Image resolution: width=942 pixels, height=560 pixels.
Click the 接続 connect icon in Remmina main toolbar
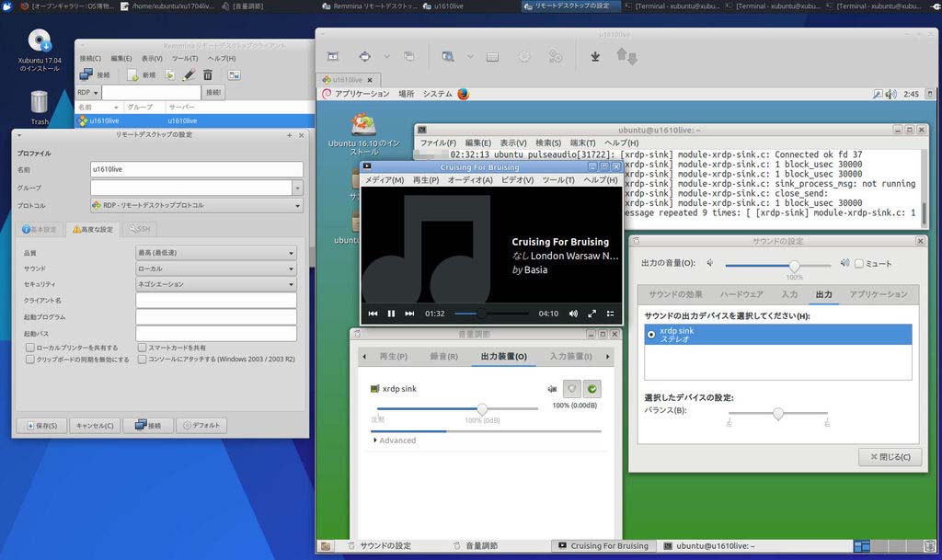[x=86, y=75]
